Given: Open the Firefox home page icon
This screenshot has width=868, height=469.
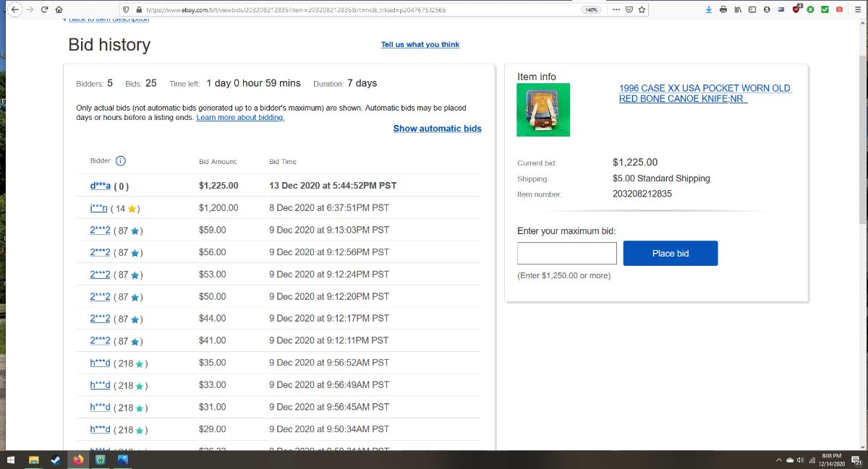Looking at the screenshot, I should [59, 9].
